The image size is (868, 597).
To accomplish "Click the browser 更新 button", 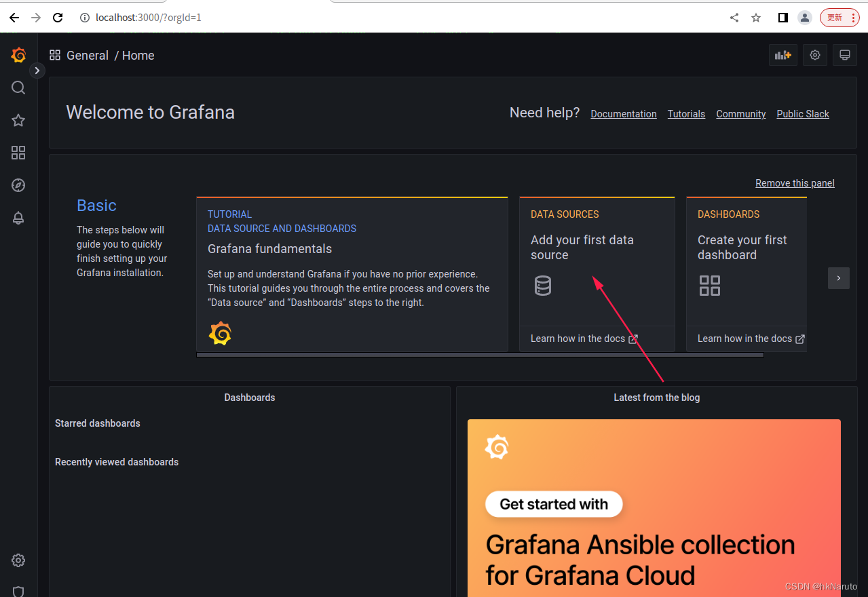I will point(834,17).
